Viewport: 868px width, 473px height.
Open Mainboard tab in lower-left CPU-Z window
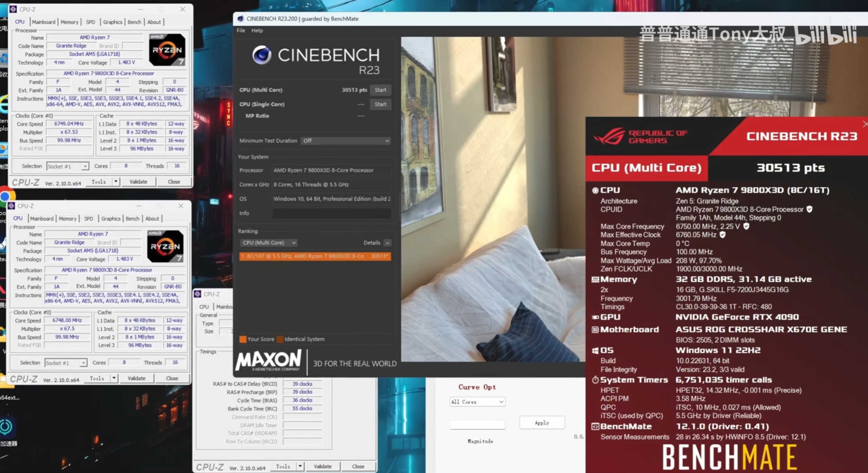41,219
